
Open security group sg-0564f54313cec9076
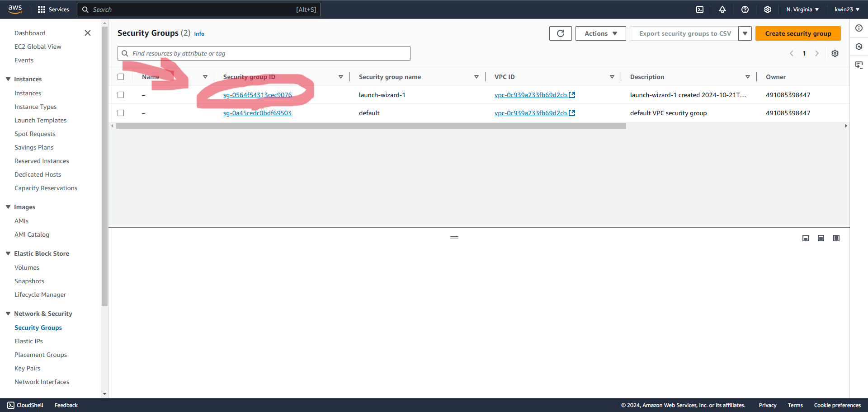[257, 95]
